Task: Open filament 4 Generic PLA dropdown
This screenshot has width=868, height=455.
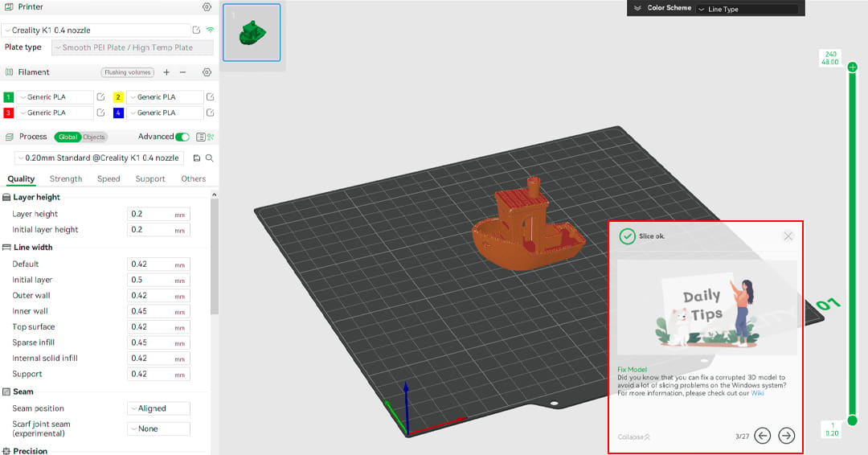Action: click(x=165, y=113)
